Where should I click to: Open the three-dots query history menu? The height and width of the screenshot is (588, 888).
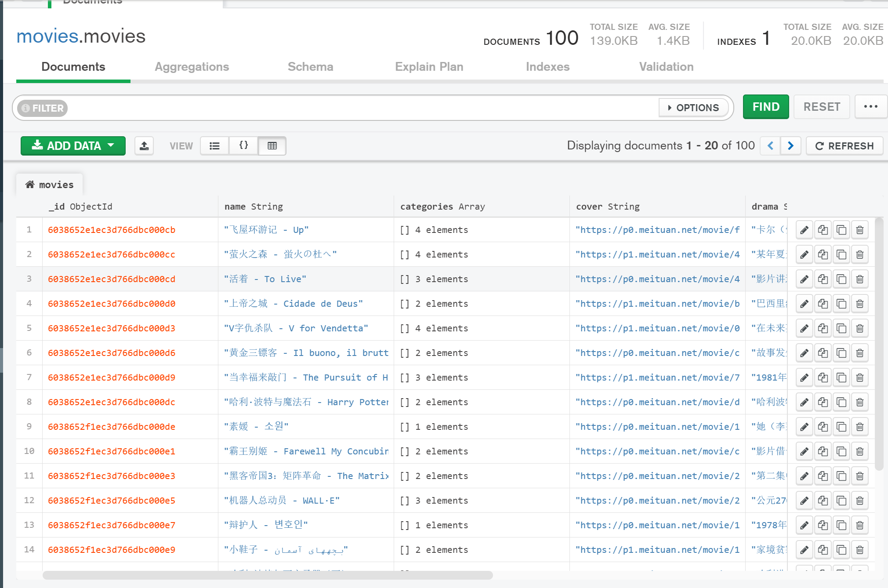tap(870, 107)
